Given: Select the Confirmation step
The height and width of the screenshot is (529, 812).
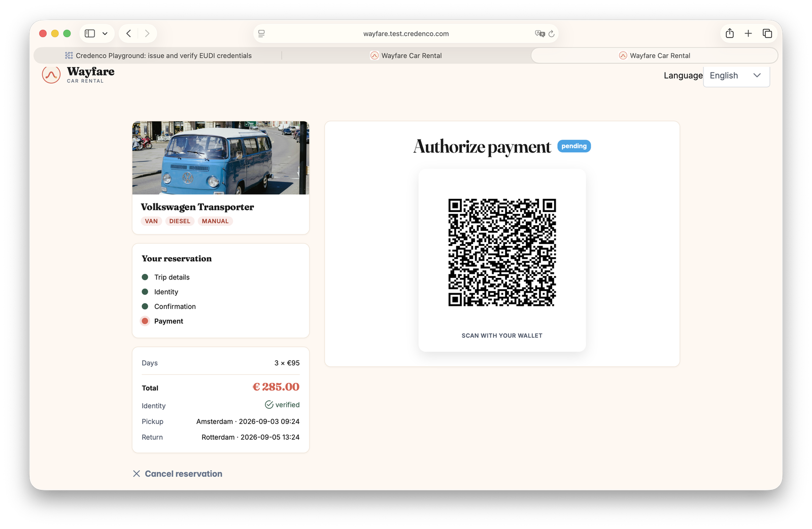Looking at the screenshot, I should [169, 307].
